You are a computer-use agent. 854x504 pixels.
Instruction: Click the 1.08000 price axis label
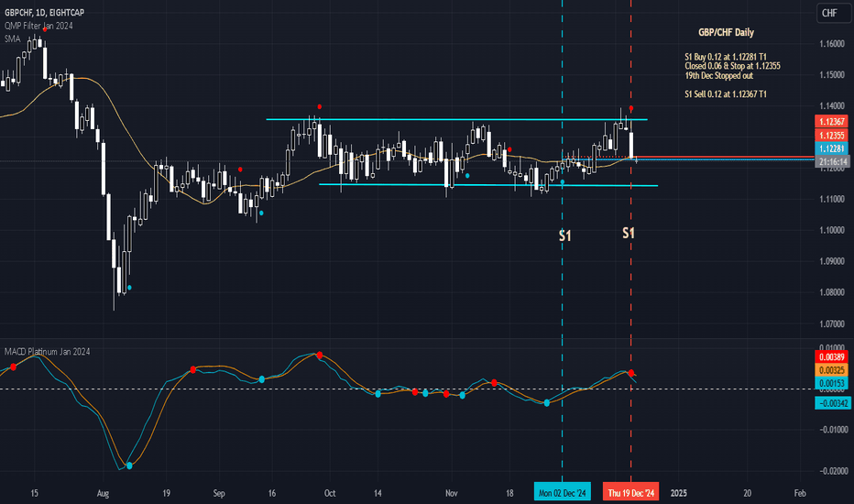click(x=832, y=292)
